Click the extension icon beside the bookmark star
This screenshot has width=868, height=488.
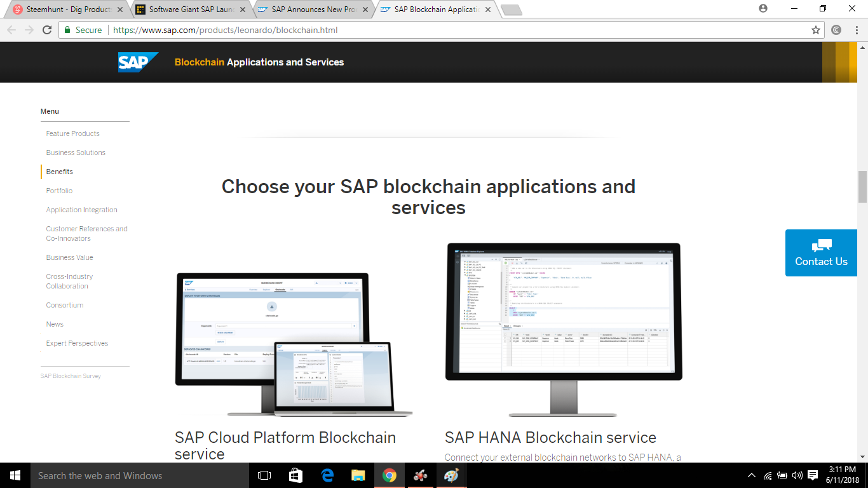point(836,30)
